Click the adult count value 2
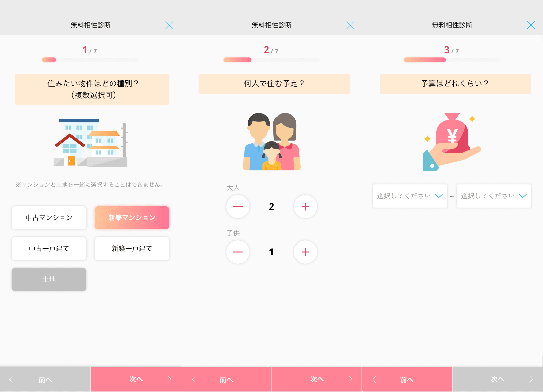Screen dimensions: 543x392 [271, 207]
